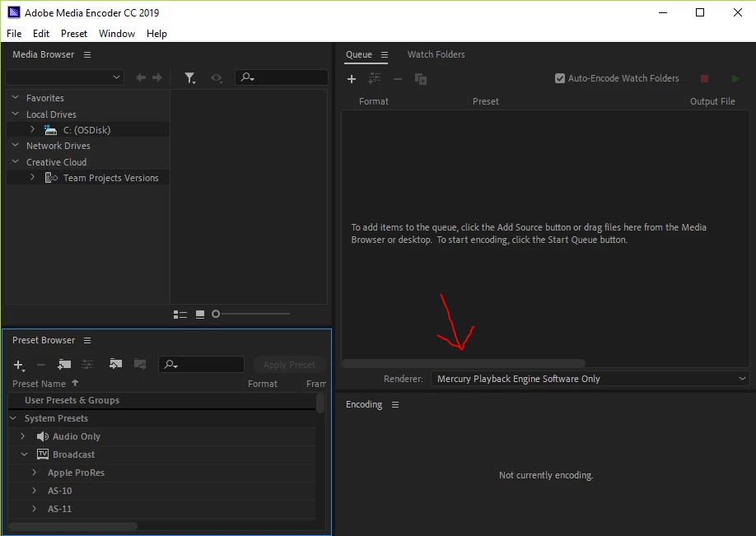Open the Media Browser location dropdown
The width and height of the screenshot is (756, 536).
(x=64, y=77)
